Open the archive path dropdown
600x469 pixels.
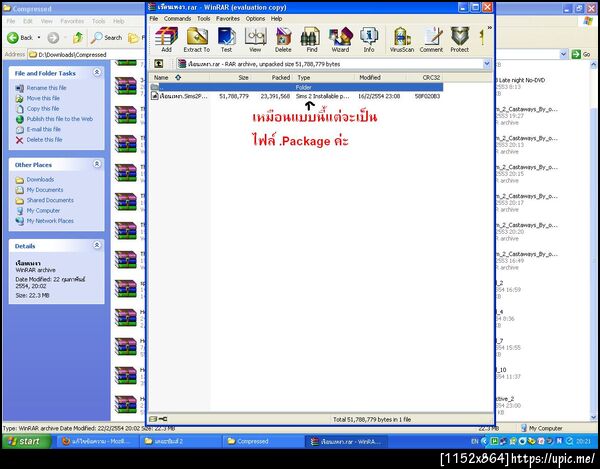click(x=487, y=64)
